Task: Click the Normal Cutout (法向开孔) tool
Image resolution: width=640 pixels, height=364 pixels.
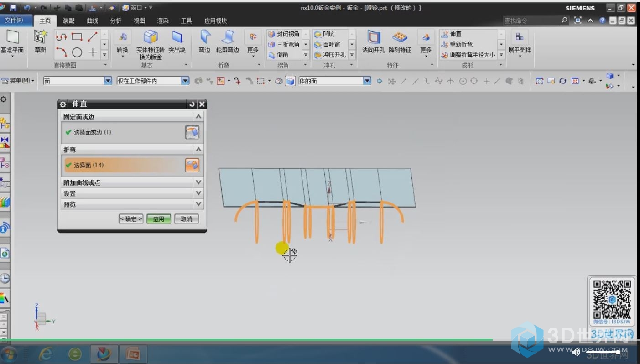Action: [x=374, y=42]
